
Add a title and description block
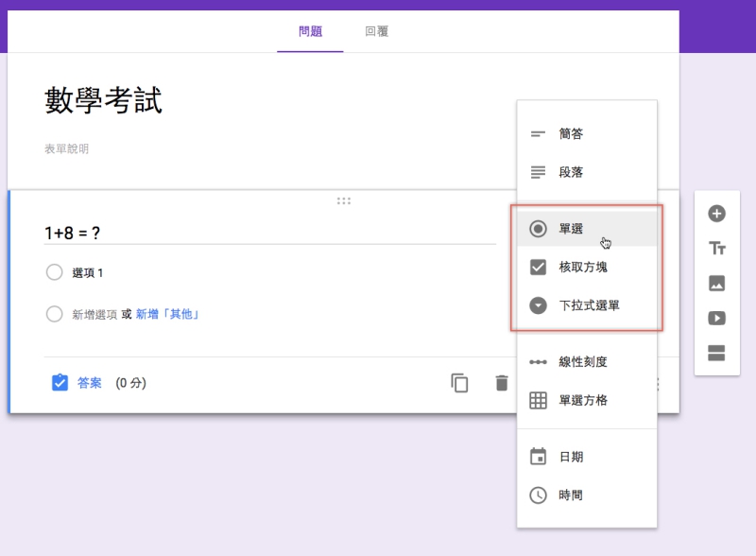click(716, 249)
